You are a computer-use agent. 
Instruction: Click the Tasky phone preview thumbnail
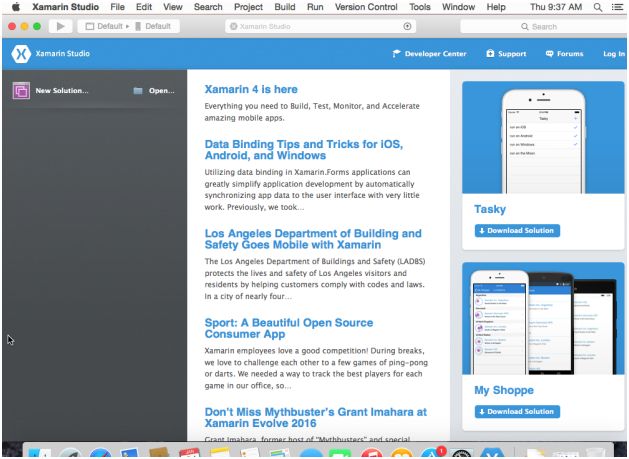click(543, 138)
